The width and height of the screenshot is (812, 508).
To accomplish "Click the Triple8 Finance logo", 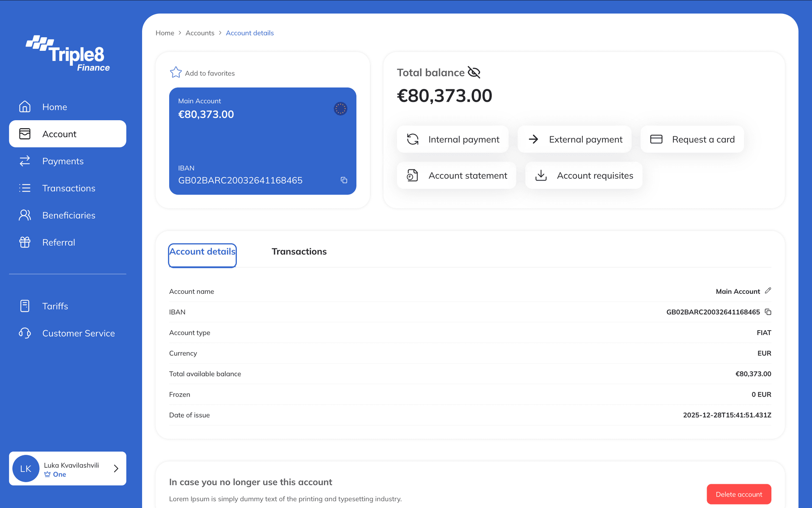I will click(x=68, y=53).
